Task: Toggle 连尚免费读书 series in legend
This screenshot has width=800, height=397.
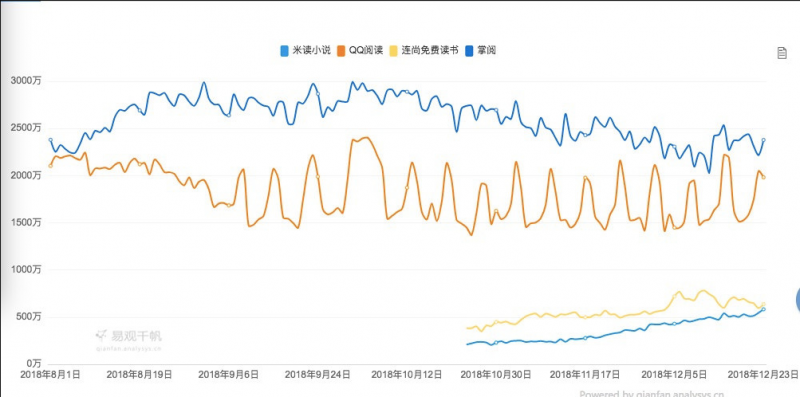Action: [424, 50]
